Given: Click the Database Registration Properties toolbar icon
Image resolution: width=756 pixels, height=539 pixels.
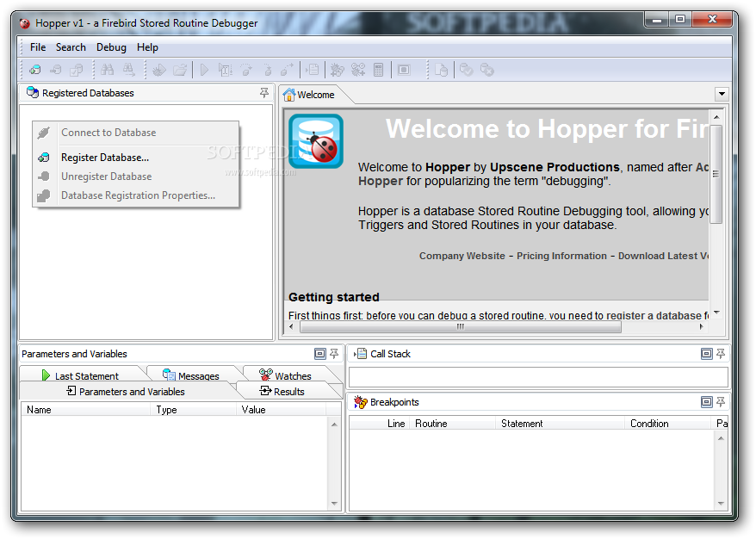Looking at the screenshot, I should coord(76,70).
